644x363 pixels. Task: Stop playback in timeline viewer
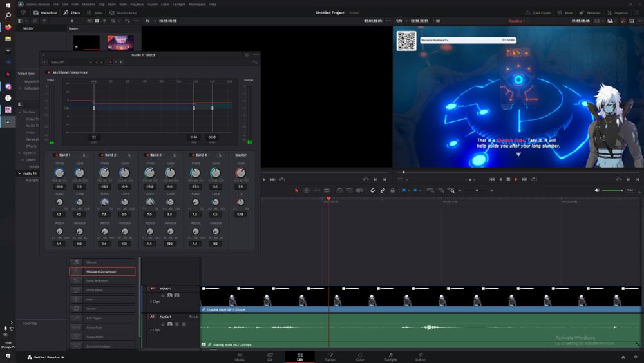[508, 179]
